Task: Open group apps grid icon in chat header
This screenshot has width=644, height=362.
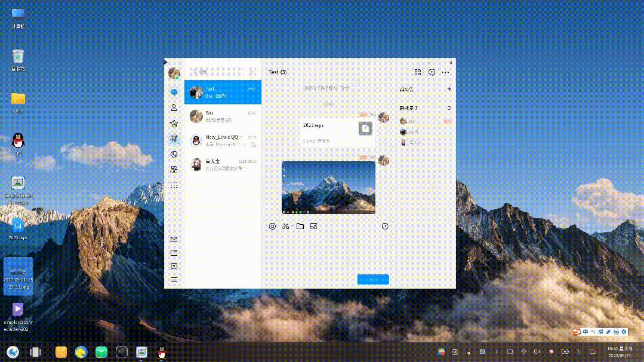Action: (418, 72)
